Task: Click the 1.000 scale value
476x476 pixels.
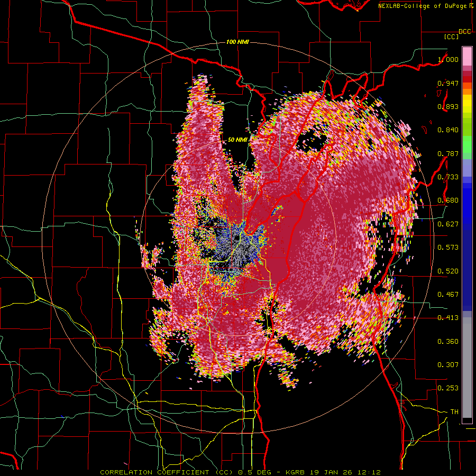Action: (448, 59)
